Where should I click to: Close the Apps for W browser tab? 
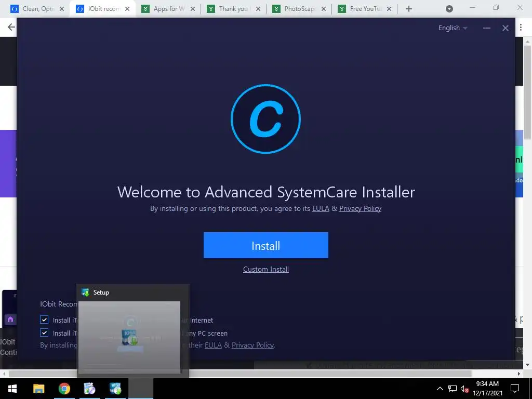(193, 9)
